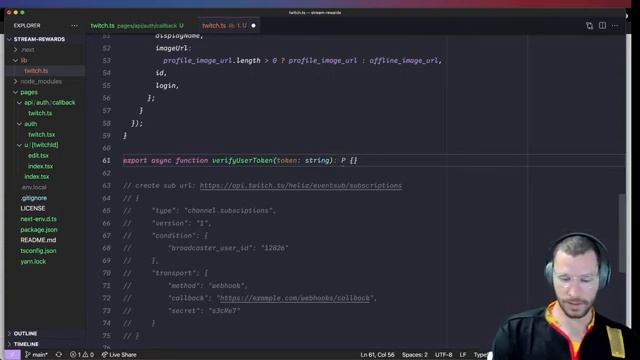Change indentation via Spaces: 2
This screenshot has height=360, width=640.
pos(415,355)
